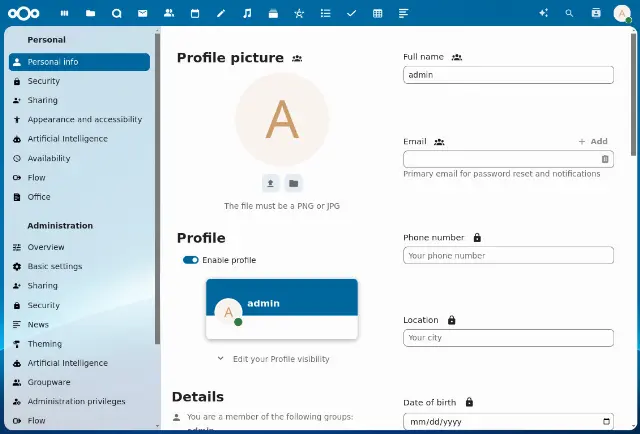Toggle the Enable profile switch
The width and height of the screenshot is (640, 434).
[191, 260]
